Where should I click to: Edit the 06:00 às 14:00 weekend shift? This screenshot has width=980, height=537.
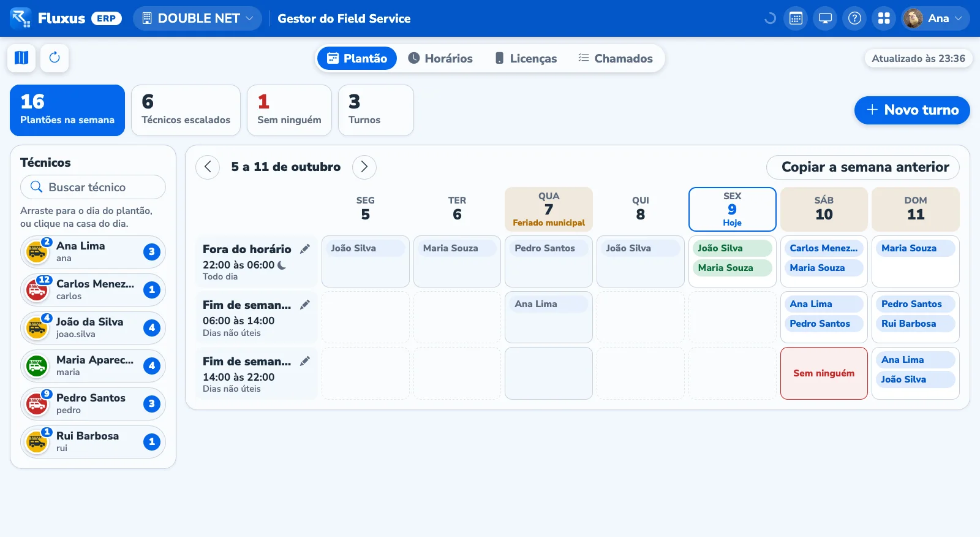coord(305,305)
